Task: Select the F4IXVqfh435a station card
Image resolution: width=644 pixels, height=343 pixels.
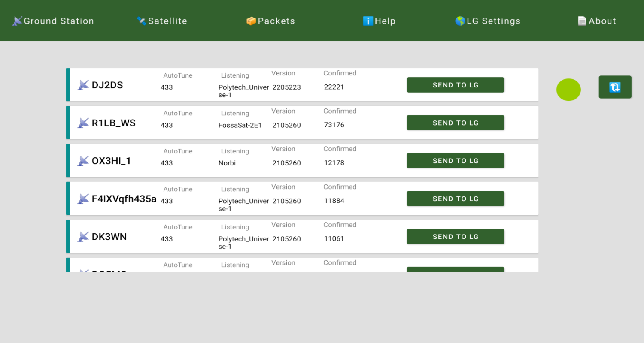Action: click(x=302, y=199)
